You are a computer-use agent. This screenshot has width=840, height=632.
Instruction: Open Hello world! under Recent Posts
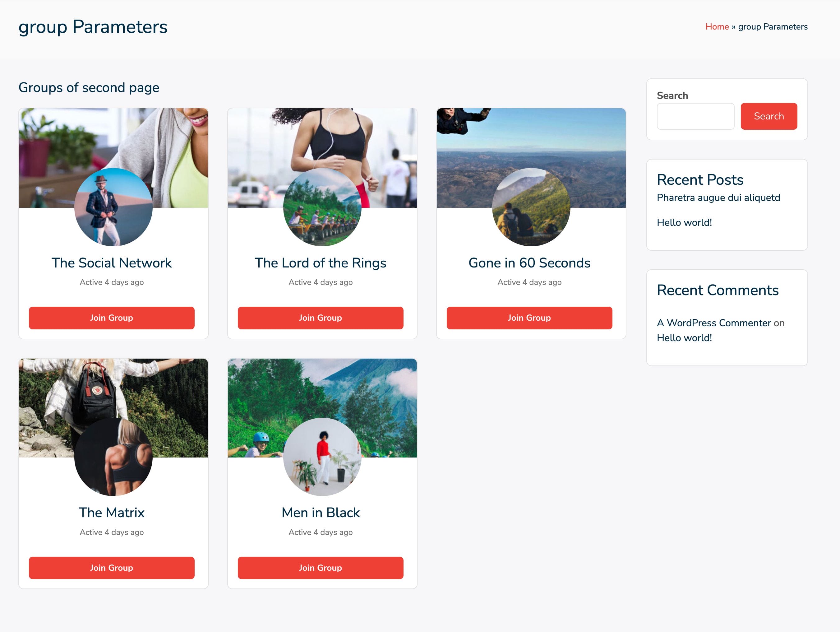pos(684,222)
